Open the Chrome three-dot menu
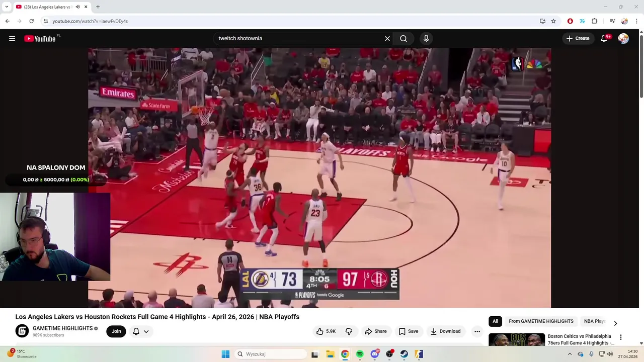Viewport: 644px width, 362px height. [636, 21]
